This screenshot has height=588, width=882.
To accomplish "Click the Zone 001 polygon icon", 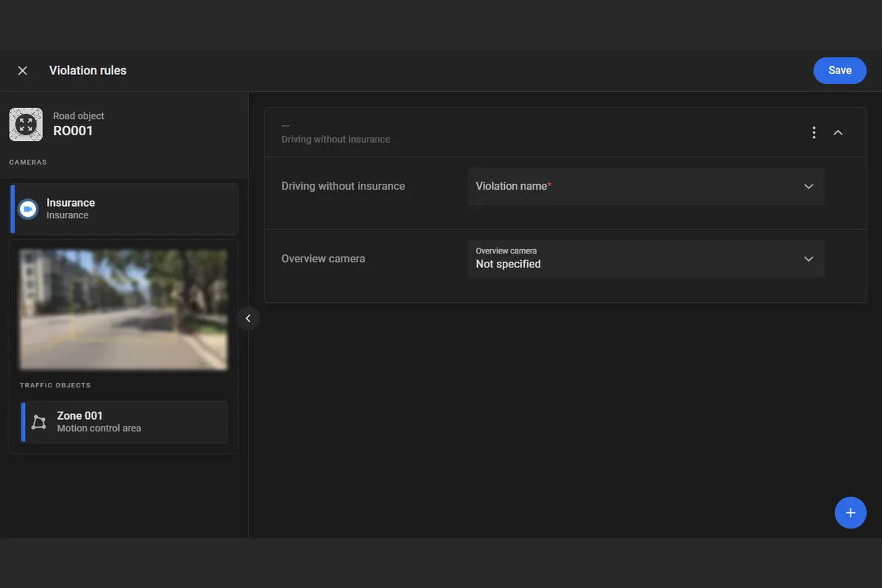I will click(39, 422).
